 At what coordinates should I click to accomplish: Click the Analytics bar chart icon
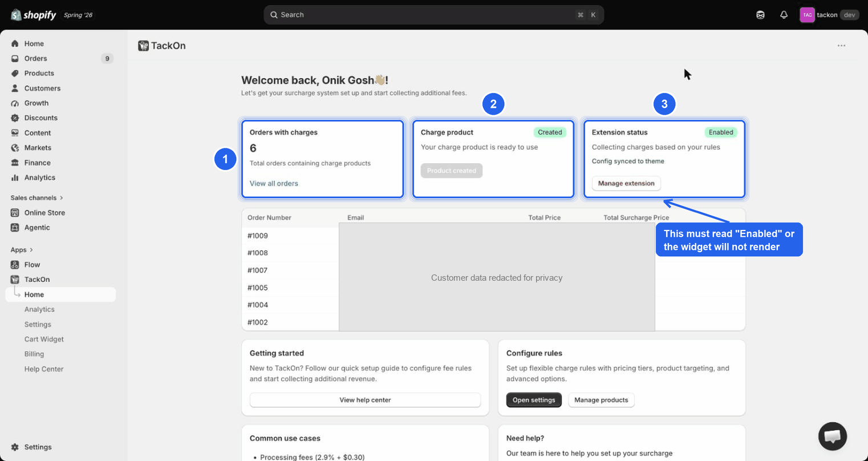coord(15,177)
